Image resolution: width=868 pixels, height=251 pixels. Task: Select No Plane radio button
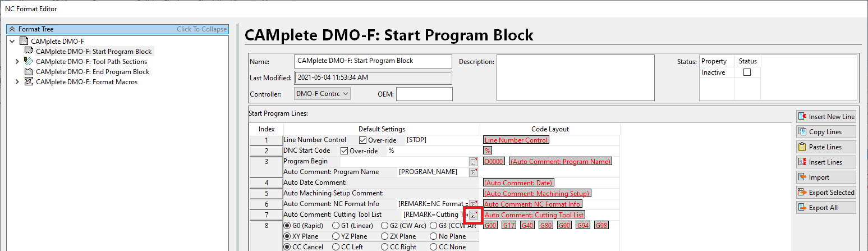pyautogui.click(x=434, y=236)
